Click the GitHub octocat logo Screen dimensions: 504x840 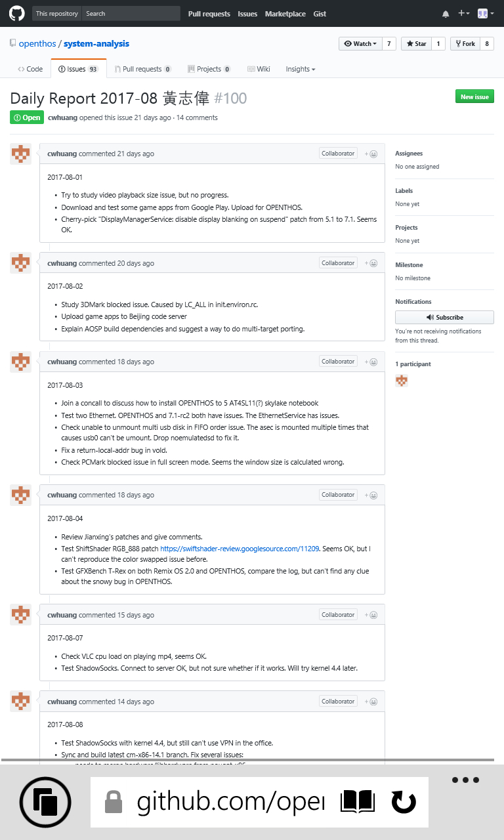point(16,13)
